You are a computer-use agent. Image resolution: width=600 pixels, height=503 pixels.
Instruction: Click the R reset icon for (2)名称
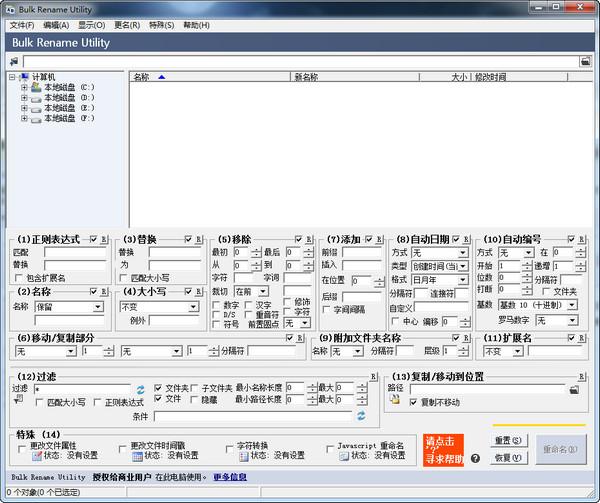[104, 292]
